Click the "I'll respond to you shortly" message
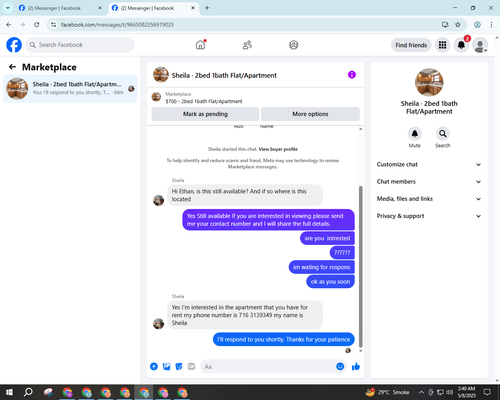The width and height of the screenshot is (500, 400). 283,339
